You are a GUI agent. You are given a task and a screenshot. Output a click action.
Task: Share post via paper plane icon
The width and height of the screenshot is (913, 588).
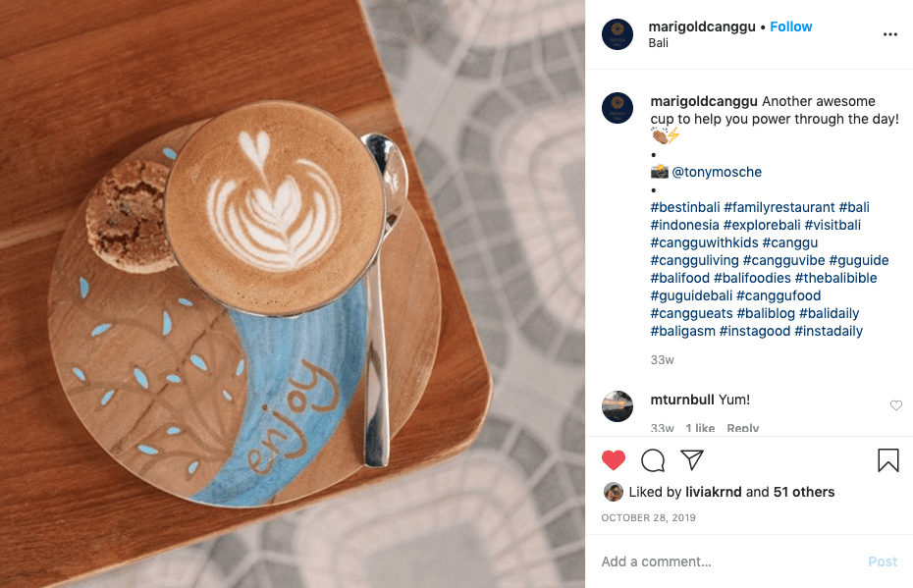[692, 460]
